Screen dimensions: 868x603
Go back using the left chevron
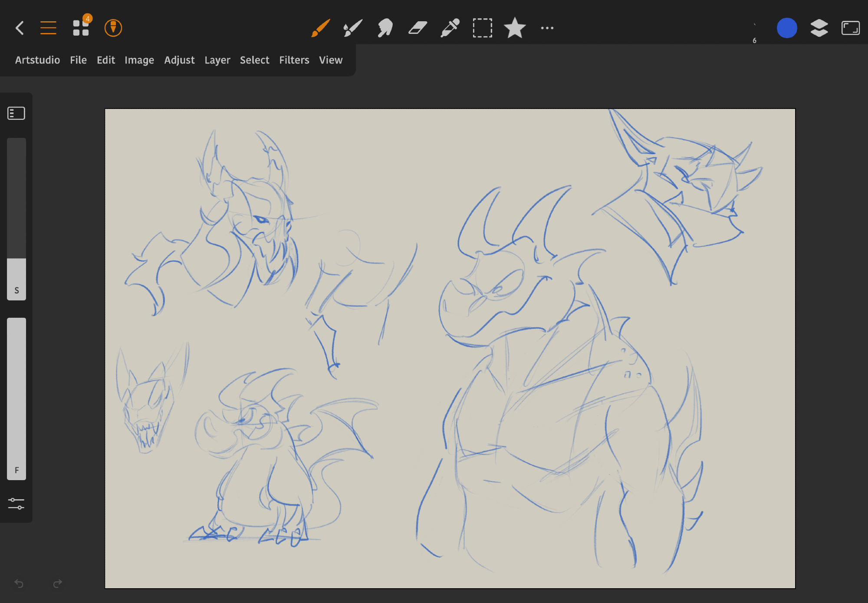pos(20,28)
